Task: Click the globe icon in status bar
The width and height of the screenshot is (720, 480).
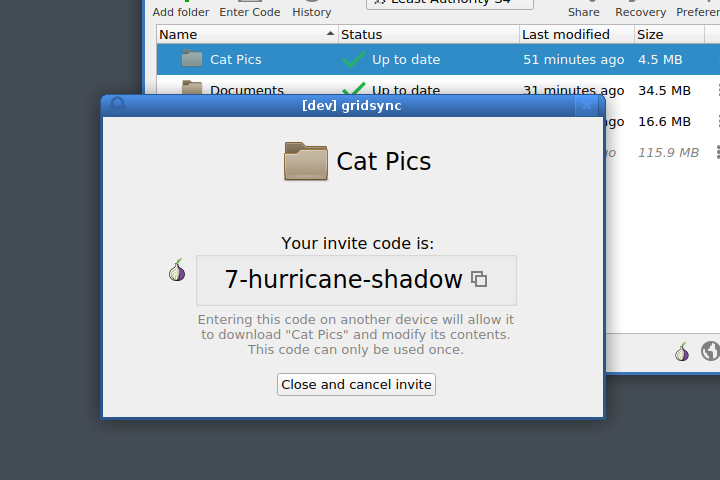Action: point(710,351)
